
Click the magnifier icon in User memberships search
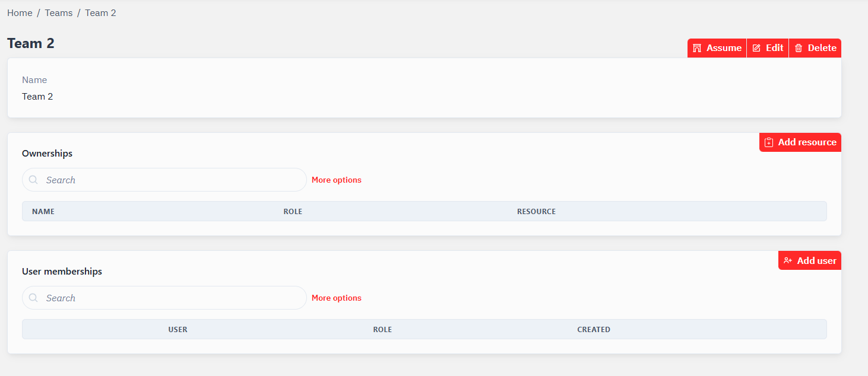(34, 298)
